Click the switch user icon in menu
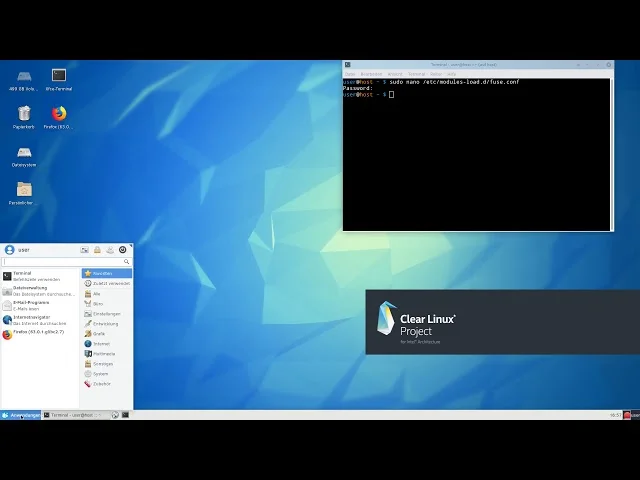This screenshot has height=480, width=640. click(110, 250)
